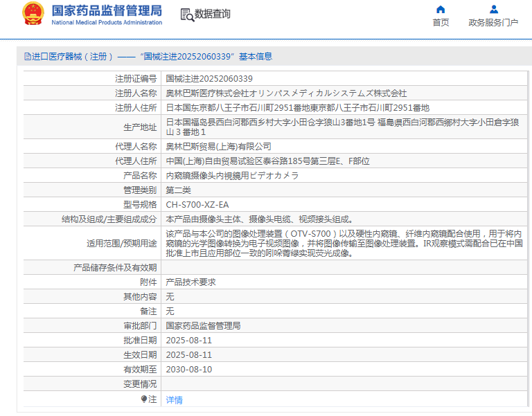Screen dimensions: 532x416
Task: Click the 生效日期 label
Action: (140, 355)
